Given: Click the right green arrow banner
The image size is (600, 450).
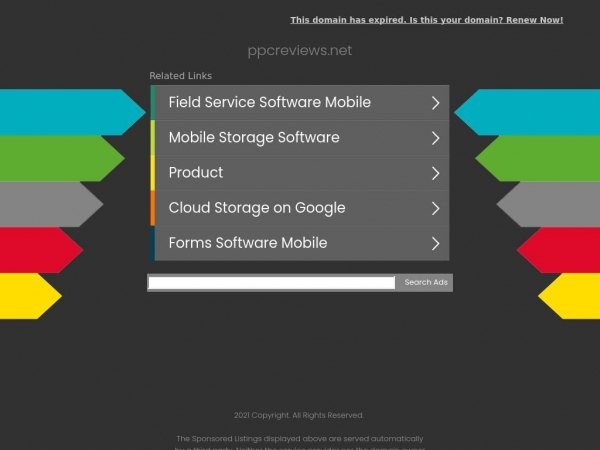Looking at the screenshot, I should 538,158.
